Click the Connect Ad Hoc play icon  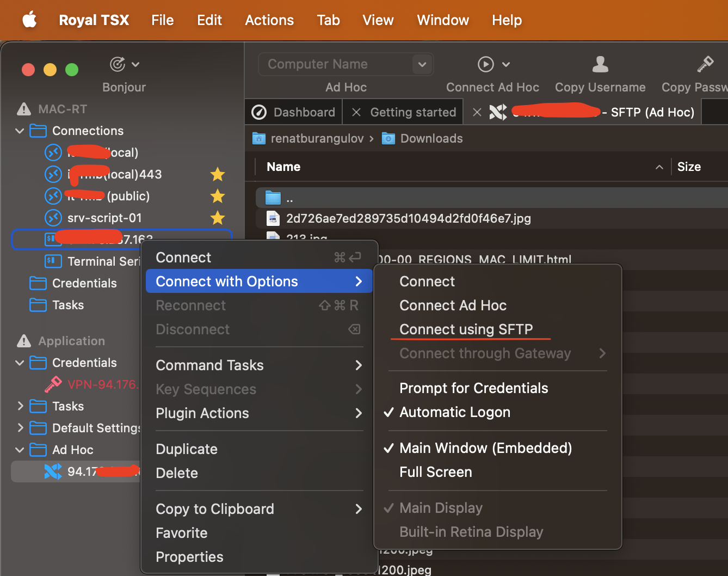tap(485, 64)
